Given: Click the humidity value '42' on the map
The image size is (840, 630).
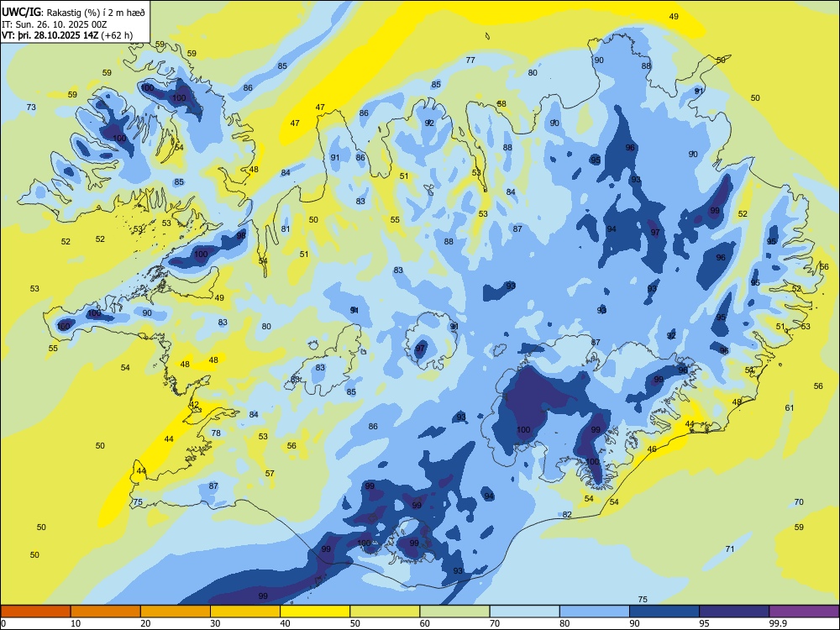Looking at the screenshot, I should click(x=194, y=405).
